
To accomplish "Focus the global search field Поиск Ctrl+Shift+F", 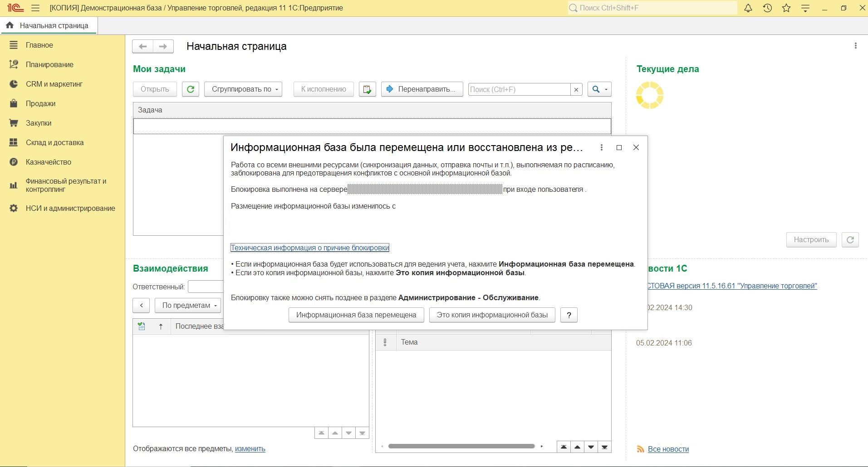I will click(x=652, y=8).
